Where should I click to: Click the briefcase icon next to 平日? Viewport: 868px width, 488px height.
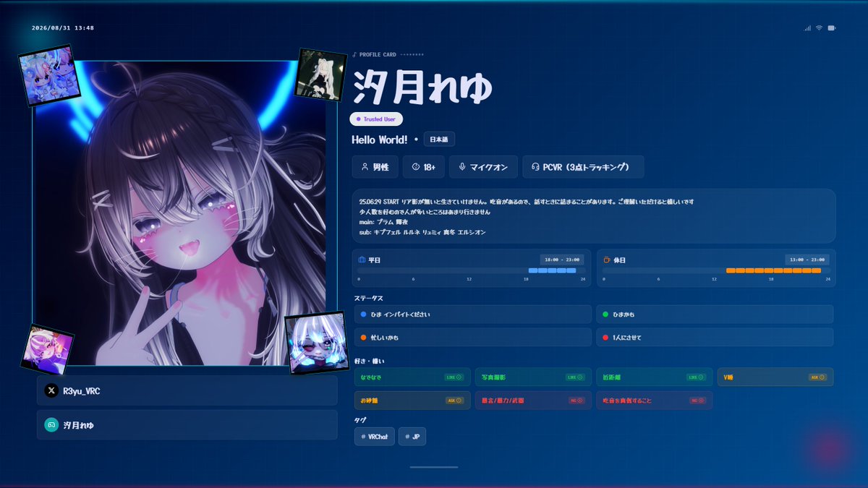click(362, 260)
